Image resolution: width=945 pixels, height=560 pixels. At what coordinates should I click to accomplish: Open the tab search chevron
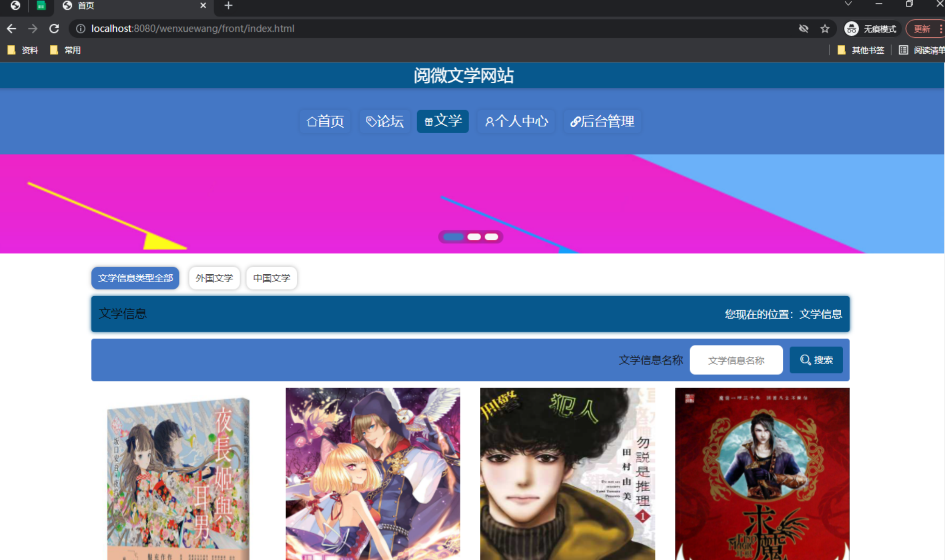(x=848, y=4)
